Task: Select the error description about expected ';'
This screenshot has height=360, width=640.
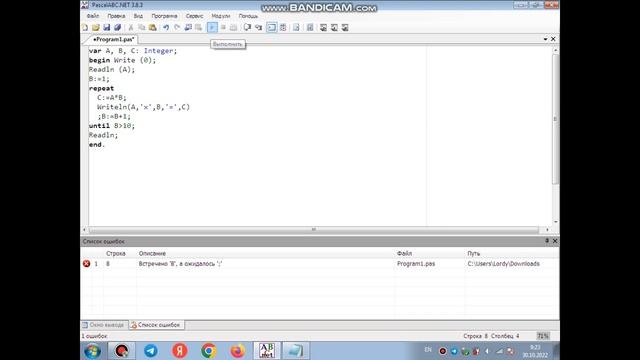Action: 180,264
